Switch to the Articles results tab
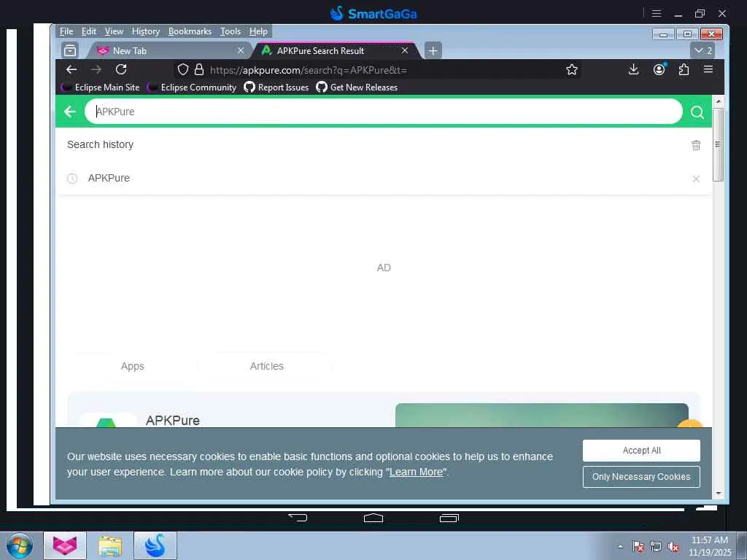 (x=267, y=366)
